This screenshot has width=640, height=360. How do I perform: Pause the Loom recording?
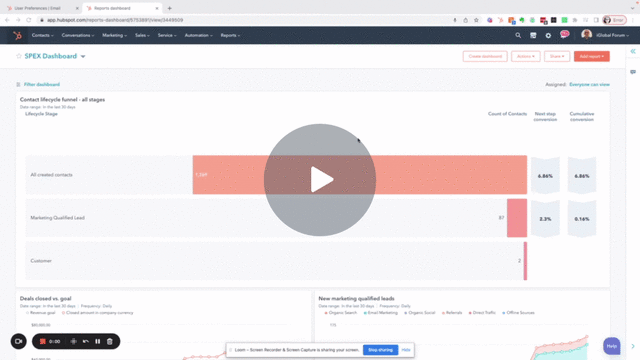click(x=98, y=341)
